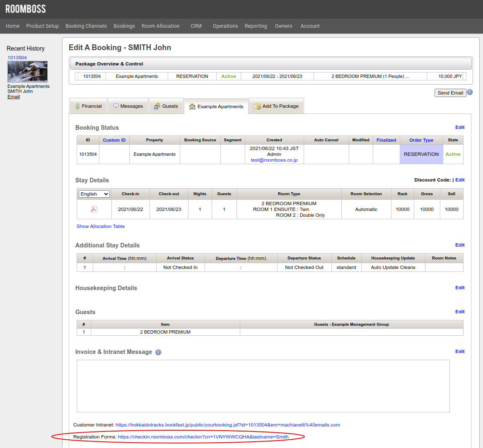Click the highlighted RESERVATION order type cell
483x448 pixels.
pyautogui.click(x=421, y=154)
